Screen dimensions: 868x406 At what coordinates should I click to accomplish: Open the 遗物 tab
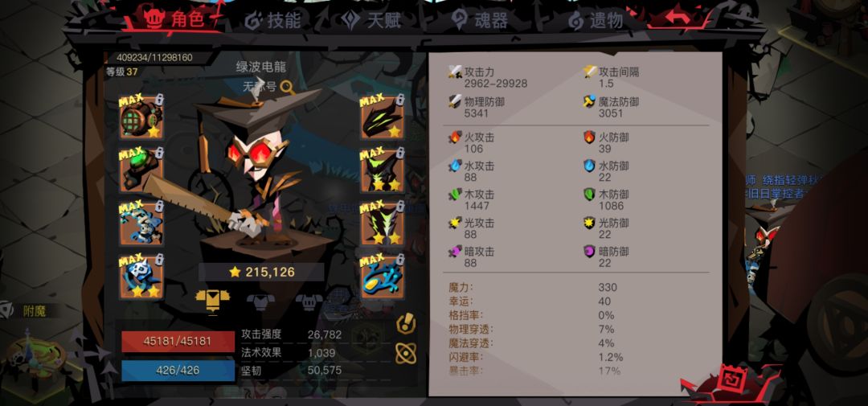(596, 20)
